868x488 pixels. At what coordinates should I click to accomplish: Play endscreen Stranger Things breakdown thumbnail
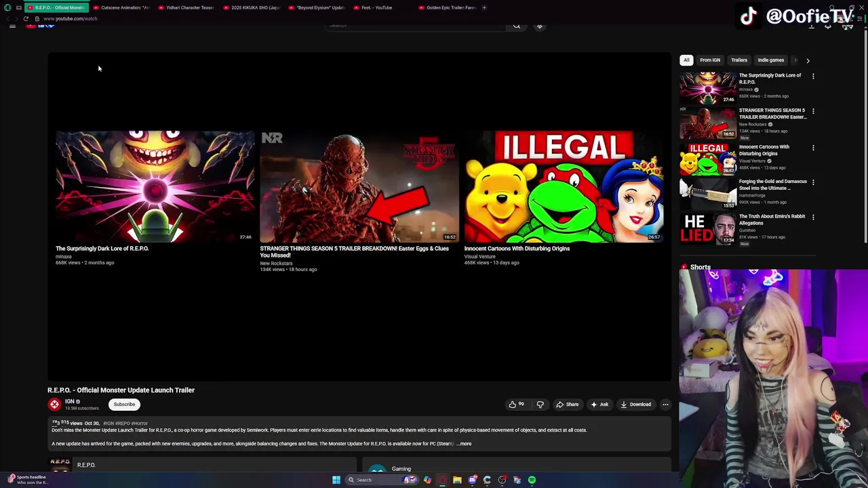[x=359, y=186]
